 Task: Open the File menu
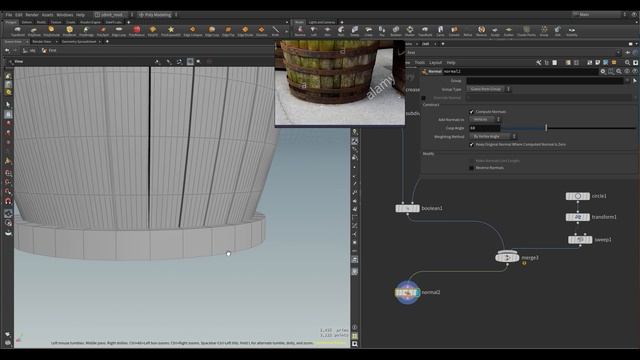(x=9, y=15)
